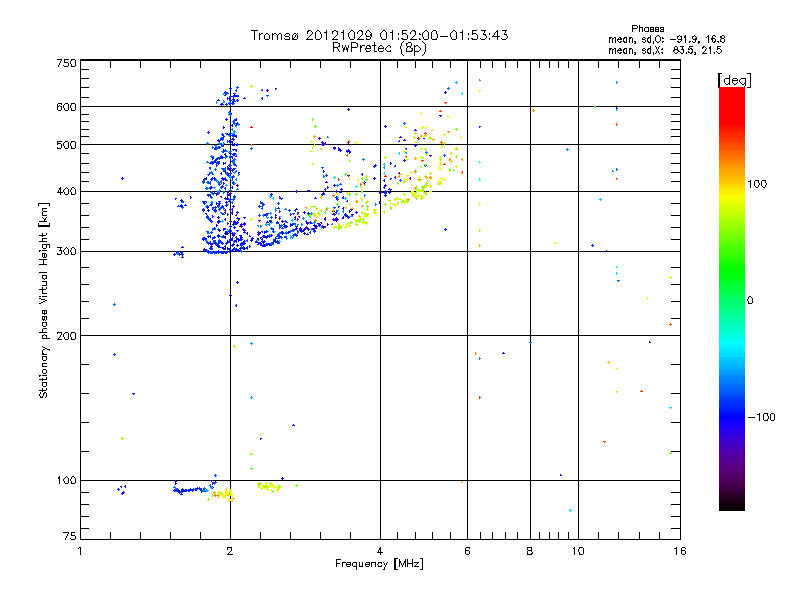
Task: Click the [deg] colorbar unit label
Action: coord(734,79)
